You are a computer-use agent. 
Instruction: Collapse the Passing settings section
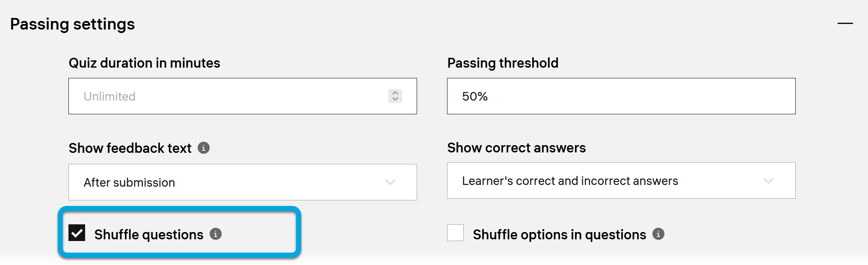click(x=845, y=24)
